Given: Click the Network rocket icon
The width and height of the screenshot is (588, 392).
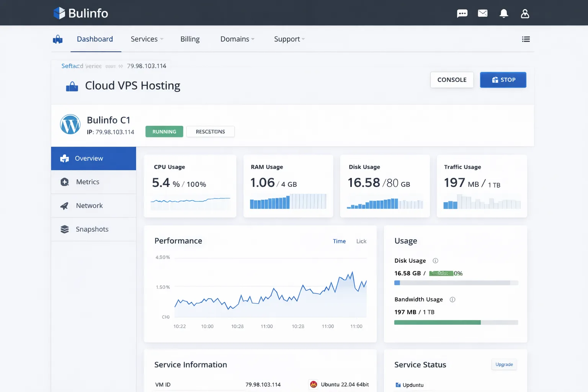Looking at the screenshot, I should pos(64,206).
